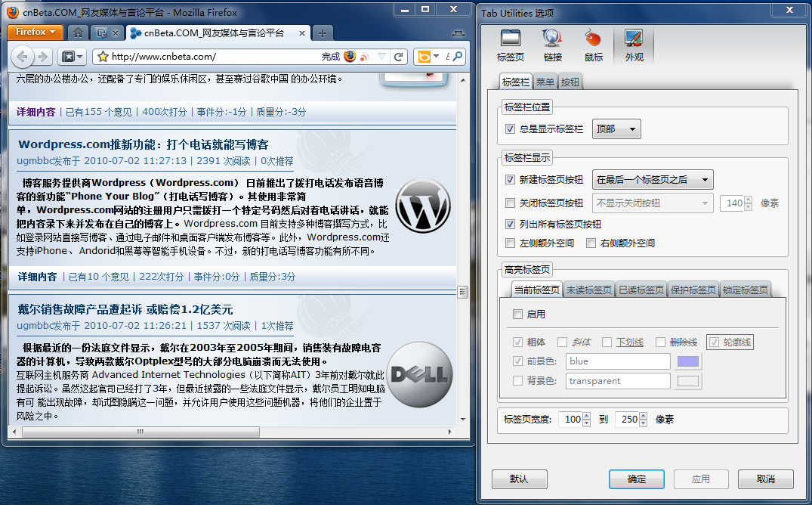Click the 背景色 transparent color swatch

pyautogui.click(x=688, y=381)
